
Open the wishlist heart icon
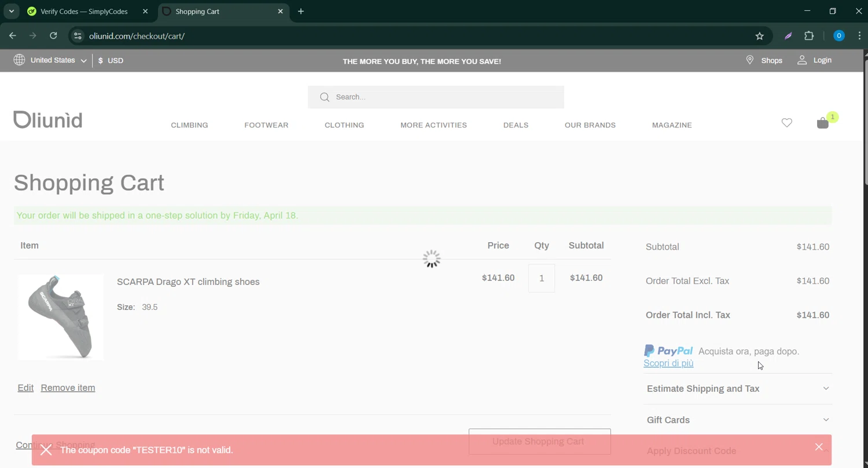(786, 123)
